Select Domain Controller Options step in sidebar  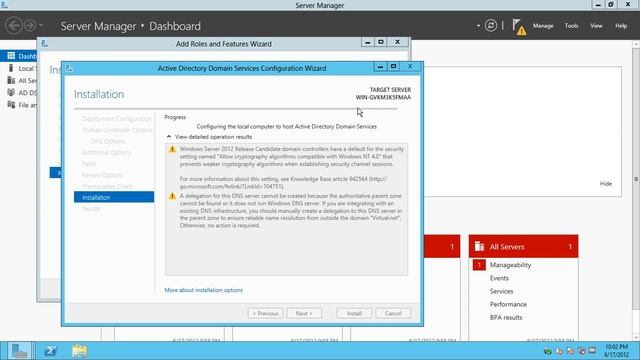117,130
